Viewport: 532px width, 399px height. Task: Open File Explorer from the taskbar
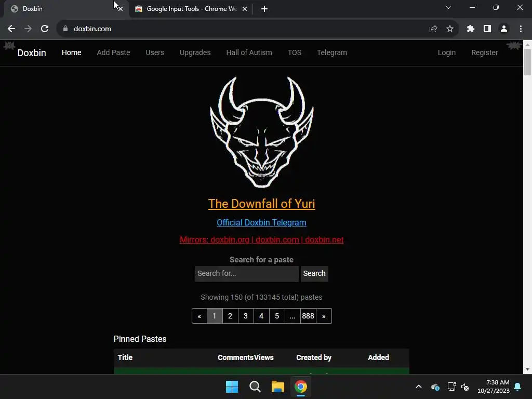click(277, 387)
